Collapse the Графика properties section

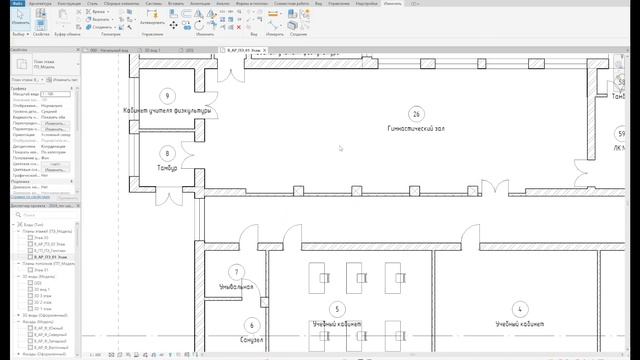[72, 88]
